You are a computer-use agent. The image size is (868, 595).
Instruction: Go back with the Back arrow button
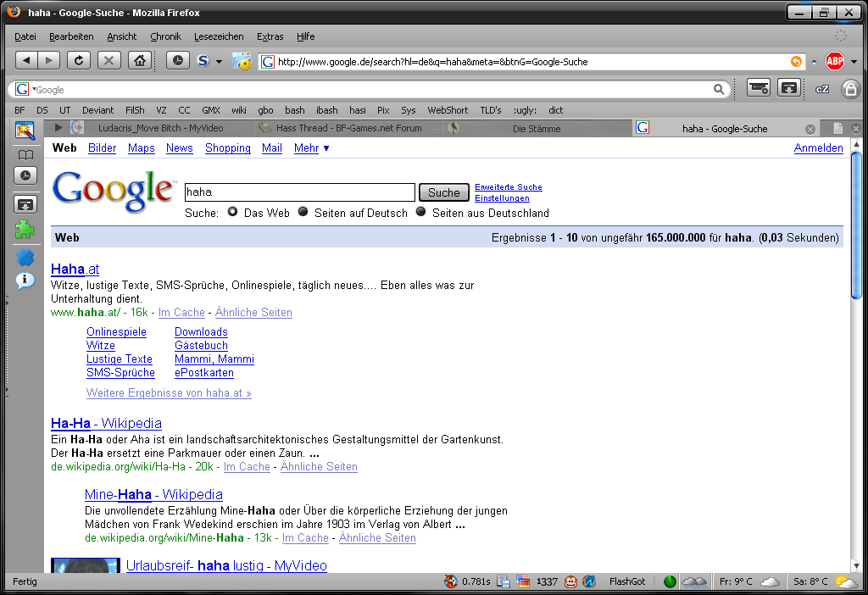tap(26, 60)
